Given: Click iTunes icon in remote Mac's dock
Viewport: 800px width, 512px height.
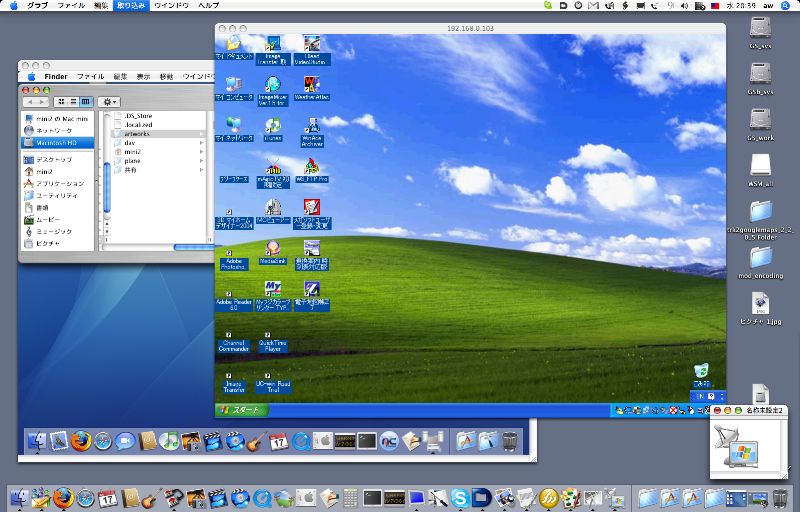Looking at the screenshot, I should pos(169,441).
